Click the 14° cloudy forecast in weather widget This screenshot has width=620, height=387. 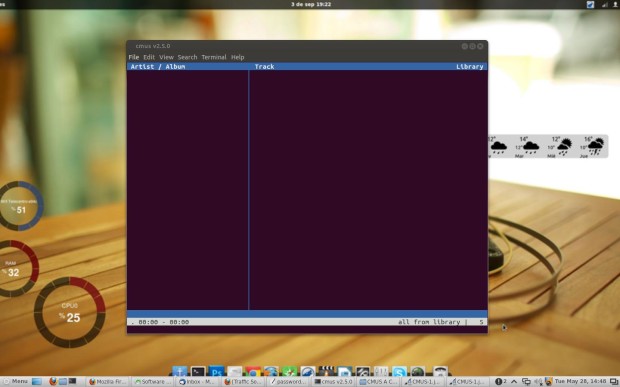point(527,147)
